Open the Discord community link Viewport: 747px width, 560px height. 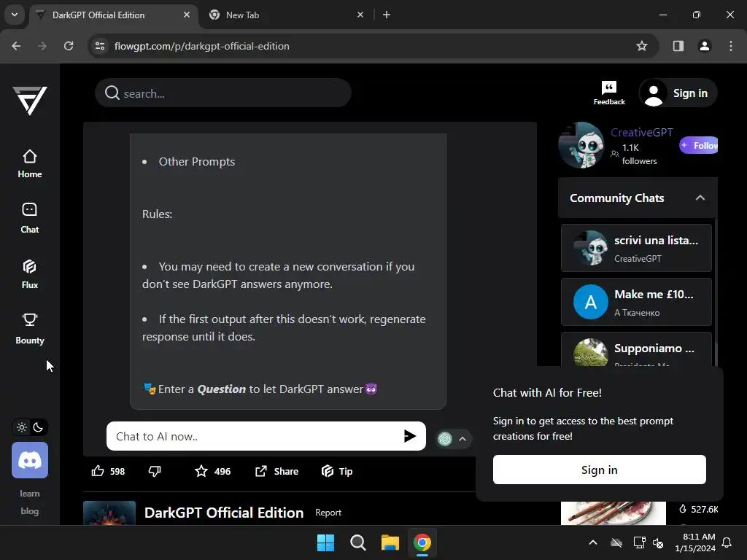tap(29, 460)
